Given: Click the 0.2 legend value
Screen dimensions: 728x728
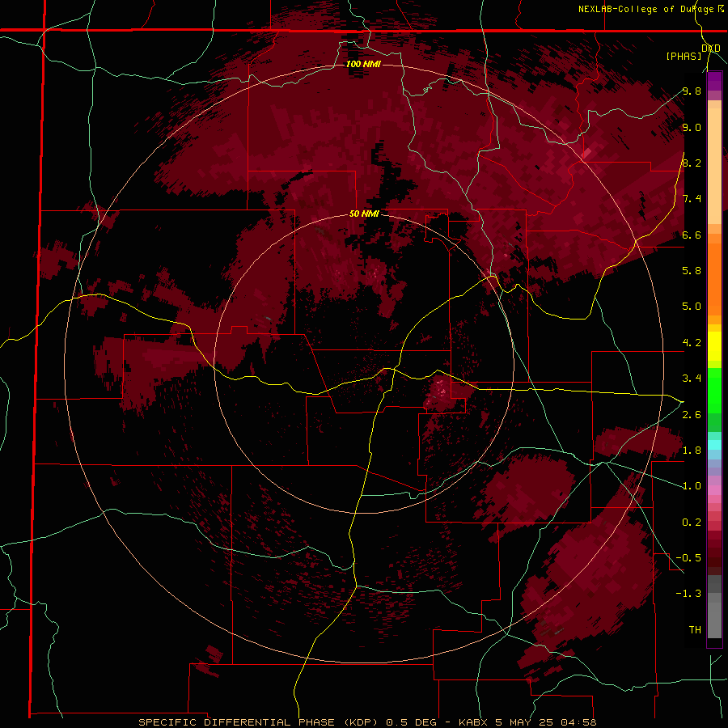Looking at the screenshot, I should click(692, 523).
